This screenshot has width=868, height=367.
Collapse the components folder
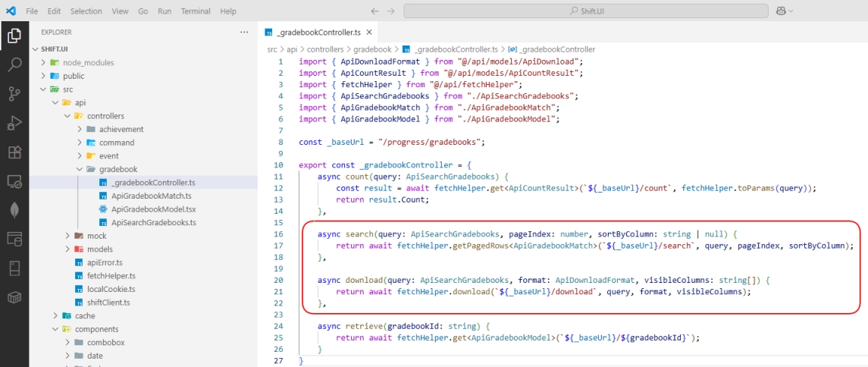click(55, 329)
